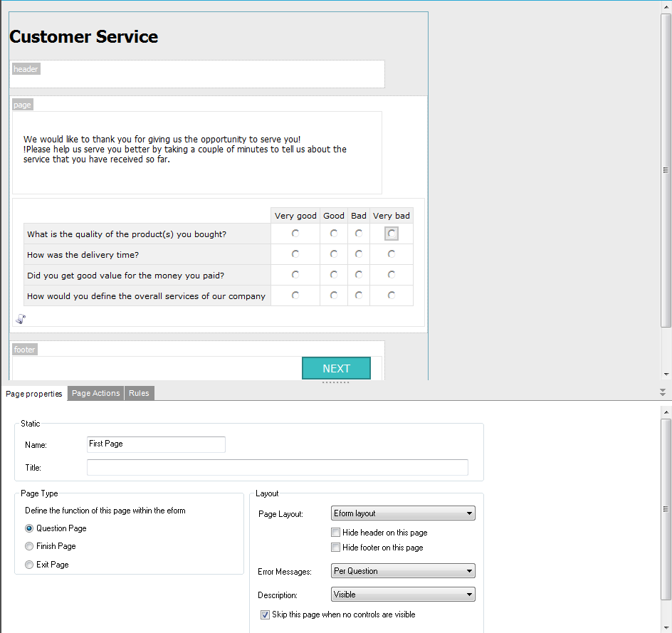672x633 pixels.
Task: Select 'Very good' for delivery time question
Action: [295, 254]
